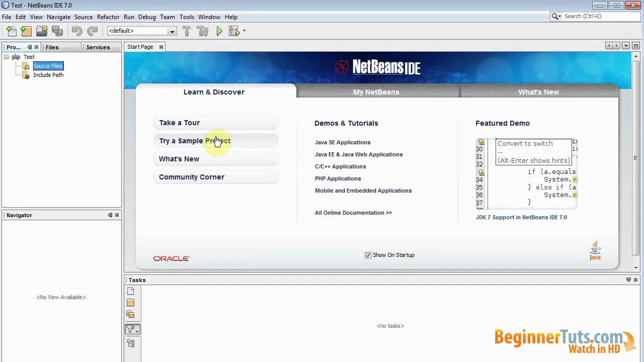Open the Source menu
The width and height of the screenshot is (644, 362).
pos(84,17)
